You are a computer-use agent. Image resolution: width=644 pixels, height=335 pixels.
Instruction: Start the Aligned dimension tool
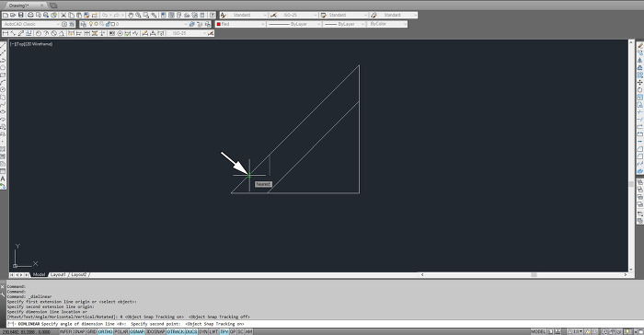pyautogui.click(x=13, y=33)
